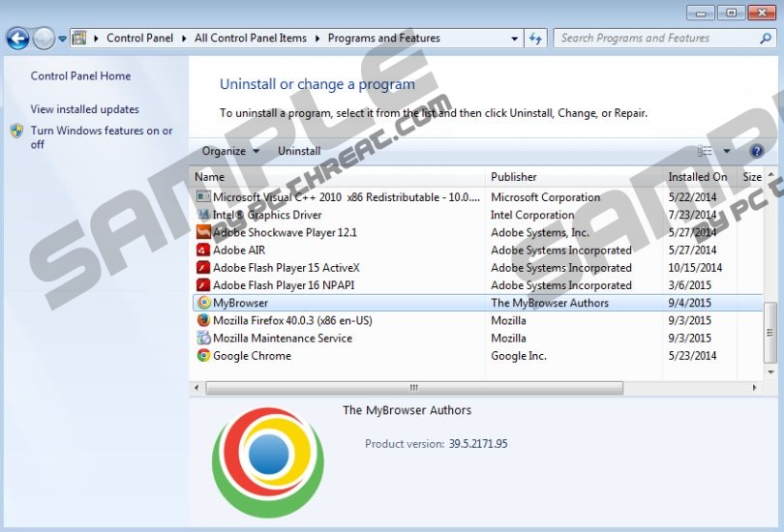Open the help question mark icon
This screenshot has height=532, width=784.
point(757,151)
